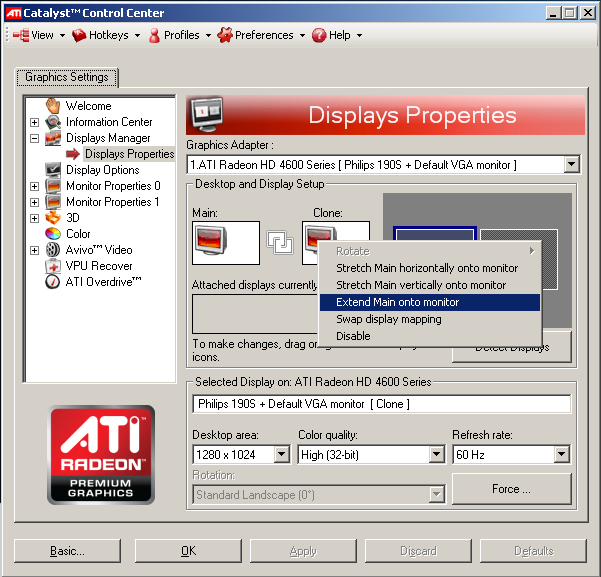This screenshot has height=577, width=601.
Task: Select the Graphics Settings tab
Action: [x=67, y=77]
